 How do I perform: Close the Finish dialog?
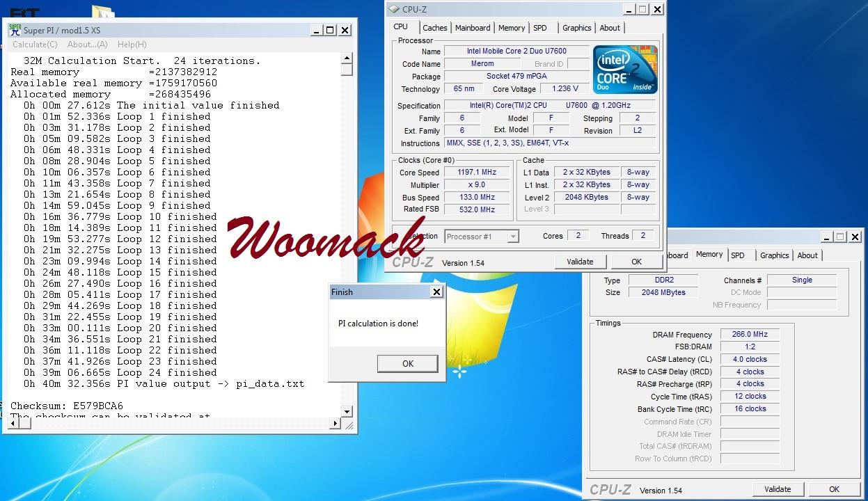pos(436,292)
